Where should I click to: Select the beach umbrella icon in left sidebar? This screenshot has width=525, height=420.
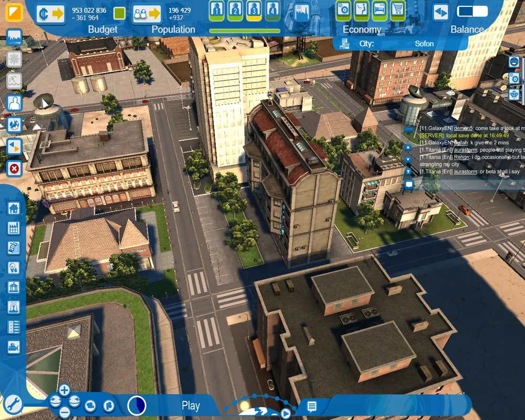pyautogui.click(x=14, y=81)
